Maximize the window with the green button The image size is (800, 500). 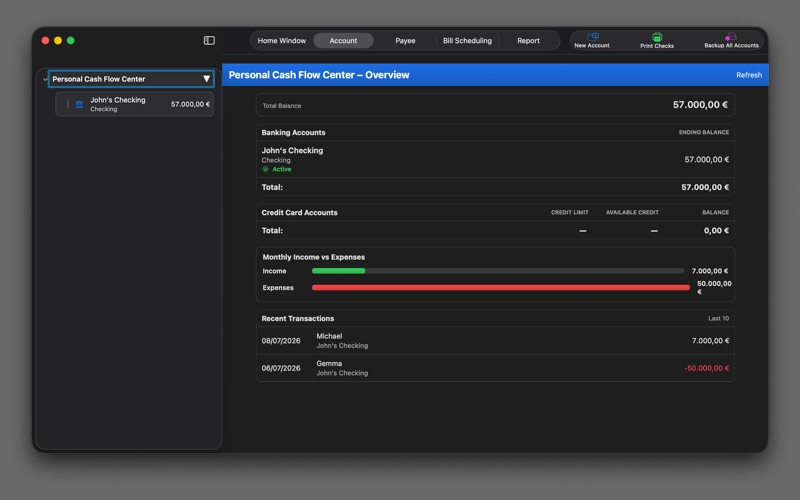[71, 40]
